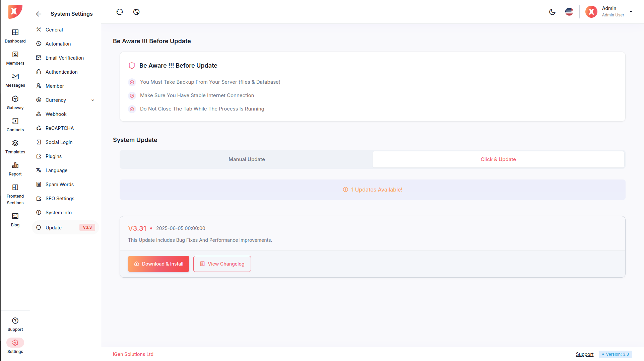Expand the Currency submenu chevron
Screen dimensions: 644x361
click(93, 100)
